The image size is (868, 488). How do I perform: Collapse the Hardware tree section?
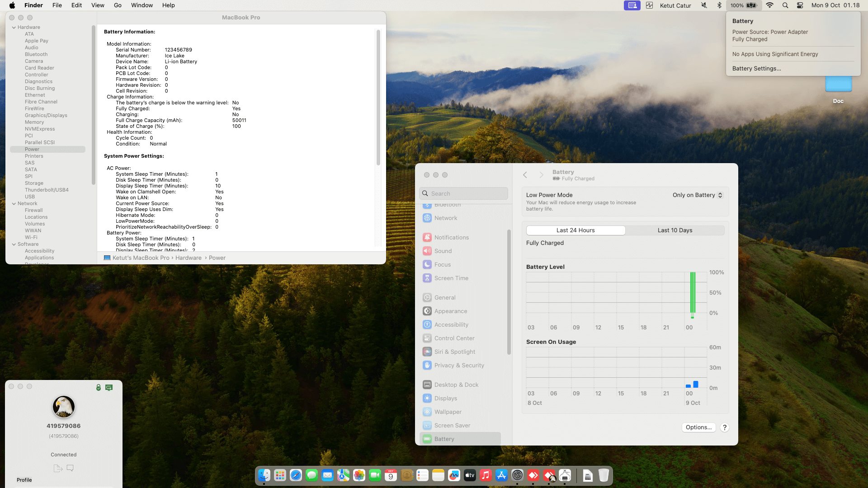click(x=14, y=28)
